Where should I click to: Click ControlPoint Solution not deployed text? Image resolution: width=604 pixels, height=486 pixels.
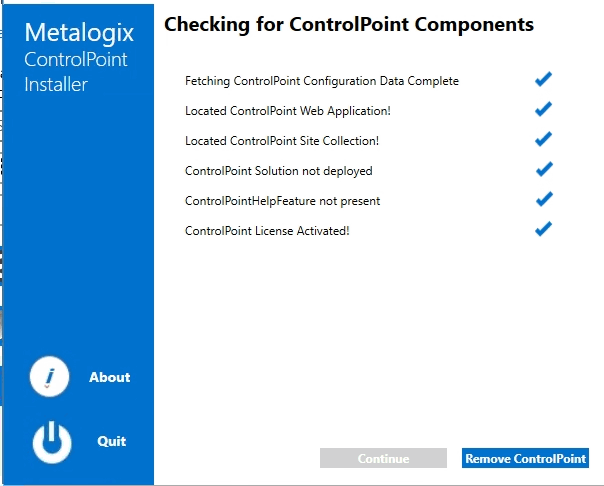[x=279, y=171]
